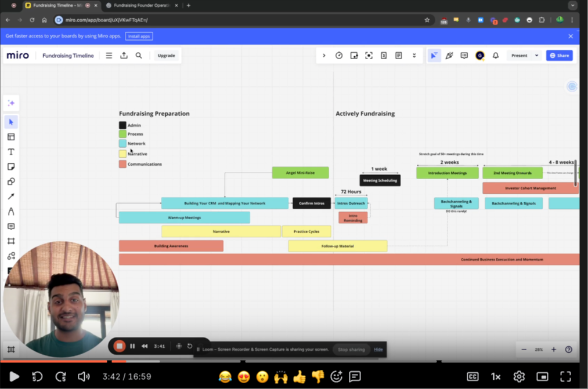
Task: Toggle collaborators' cursors visibility
Action: pyautogui.click(x=434, y=56)
